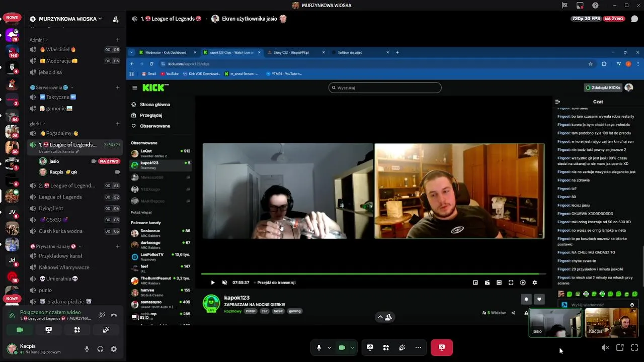
Task: Open soundboard from the bottom call controls
Action: 402,347
